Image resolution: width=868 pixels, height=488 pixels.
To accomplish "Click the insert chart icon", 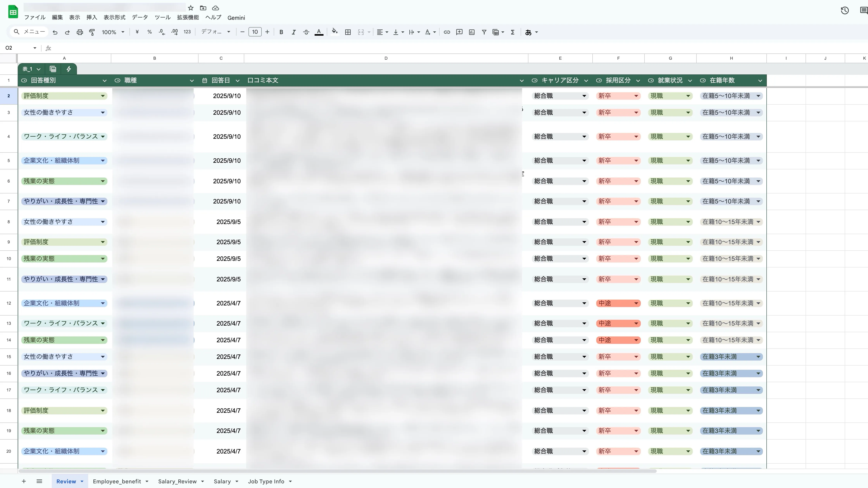I will tap(472, 32).
